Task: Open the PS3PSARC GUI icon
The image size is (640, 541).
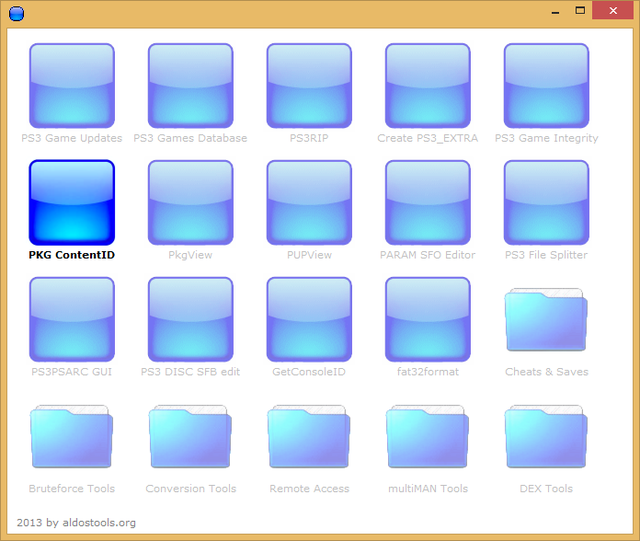Action: (72, 319)
